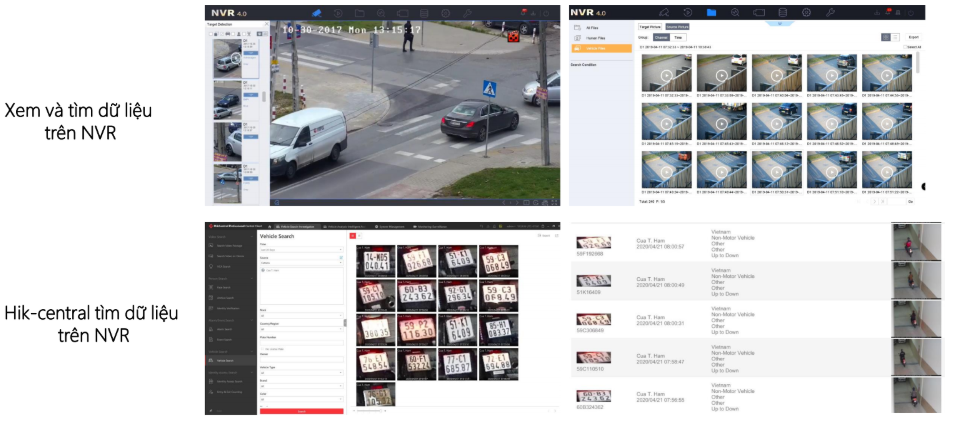Select plate thumbnail 60-B3 243.62
This screenshot has height=423, width=953.
pyautogui.click(x=416, y=295)
